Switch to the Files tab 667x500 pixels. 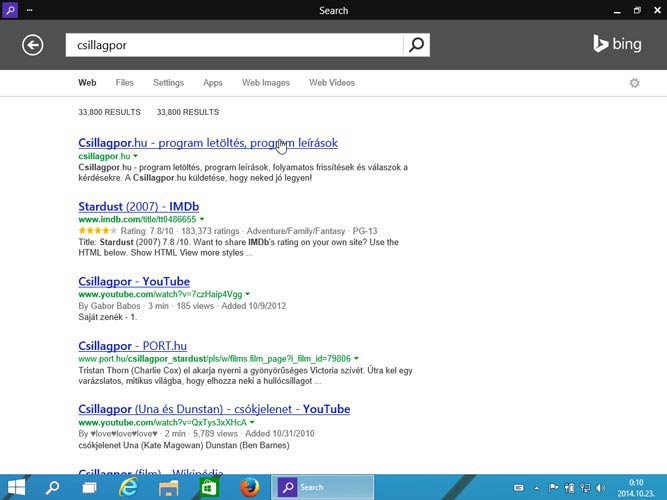tap(125, 83)
